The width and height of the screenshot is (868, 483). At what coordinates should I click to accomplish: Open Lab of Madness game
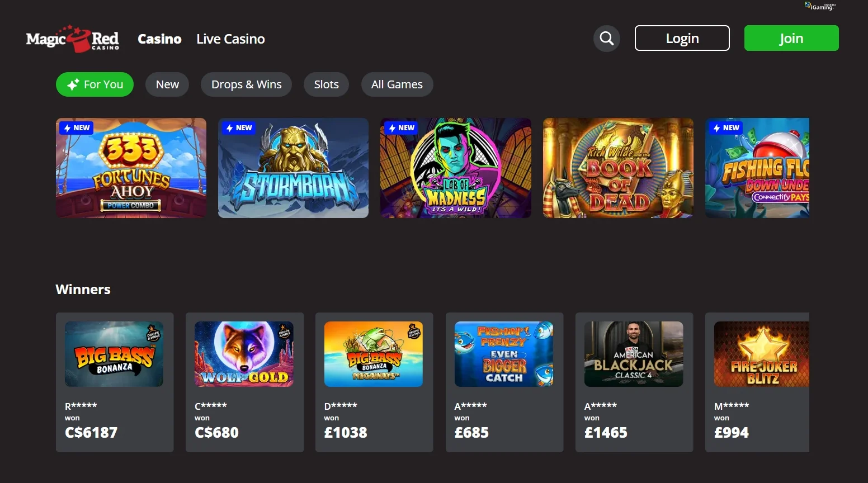(x=455, y=168)
